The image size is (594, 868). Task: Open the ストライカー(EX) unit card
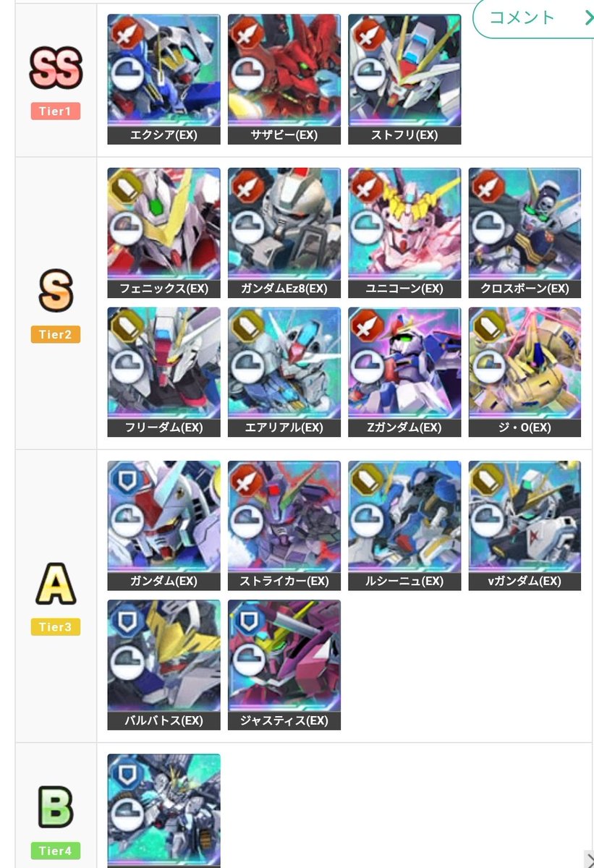pyautogui.click(x=284, y=525)
